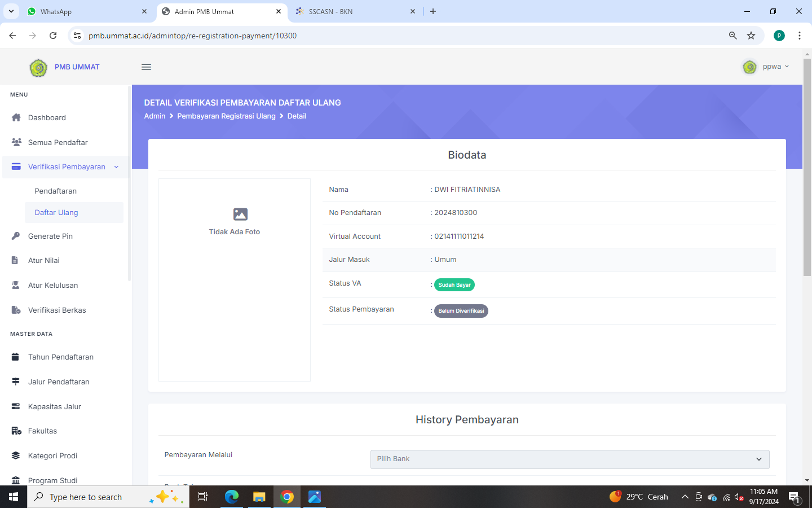Click the browser reload icon

click(53, 36)
